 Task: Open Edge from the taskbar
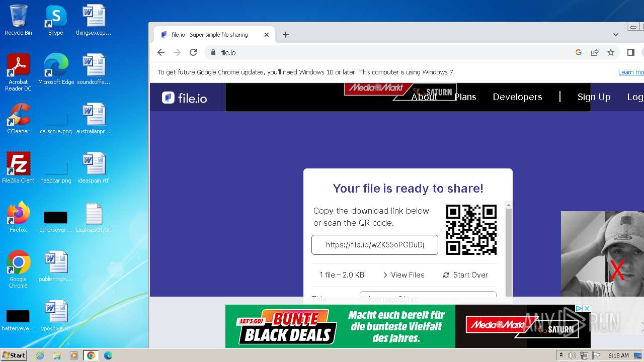[108, 355]
